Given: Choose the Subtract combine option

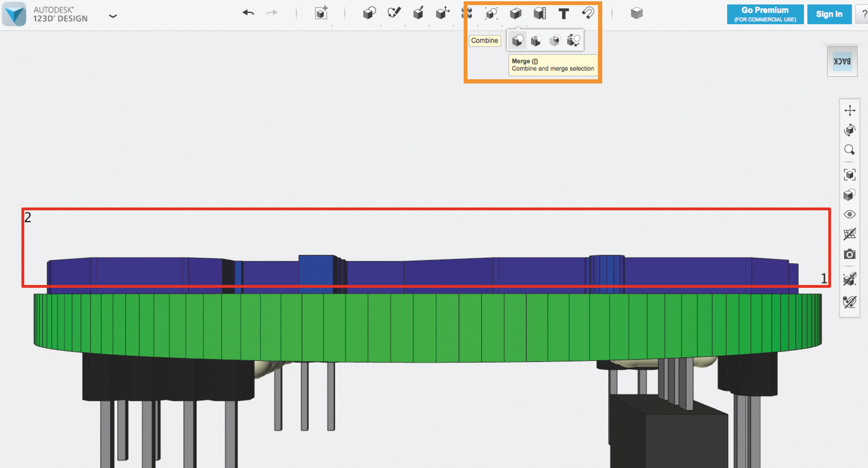Looking at the screenshot, I should [x=536, y=41].
